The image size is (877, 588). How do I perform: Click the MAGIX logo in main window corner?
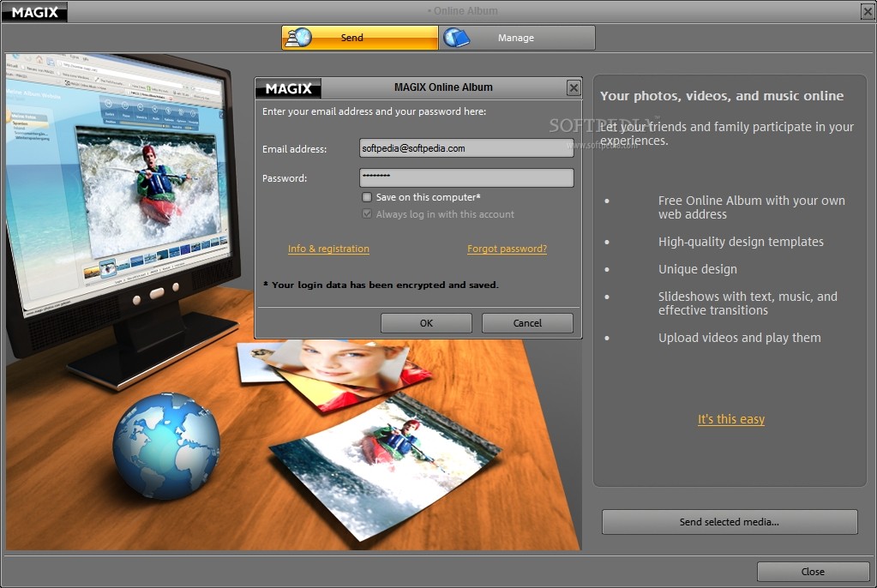34,12
